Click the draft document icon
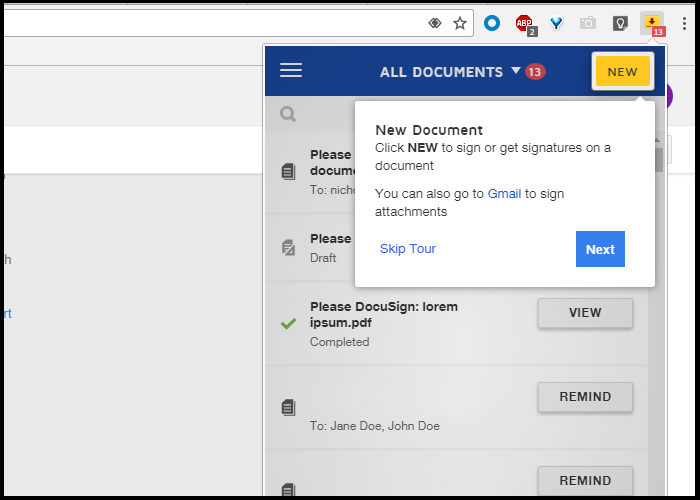Image resolution: width=700 pixels, height=500 pixels. (288, 247)
